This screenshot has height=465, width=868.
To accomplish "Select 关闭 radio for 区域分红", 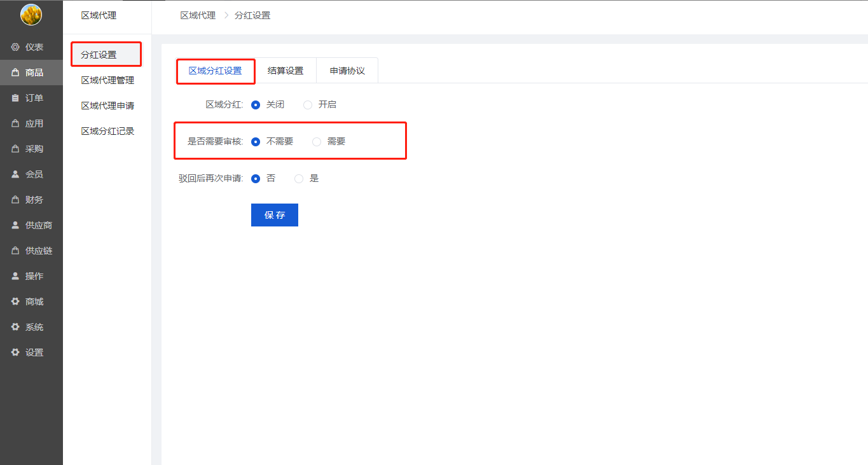I will click(256, 104).
